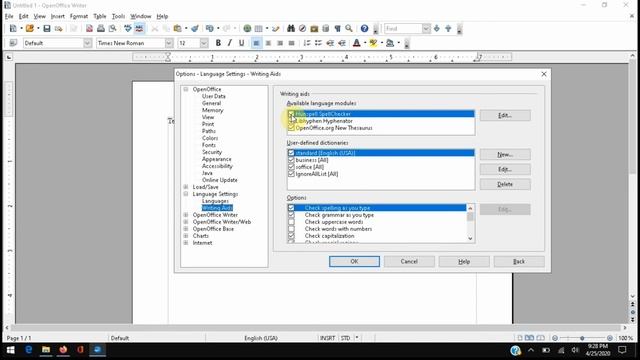Click New... user dictionary button

[x=505, y=155]
